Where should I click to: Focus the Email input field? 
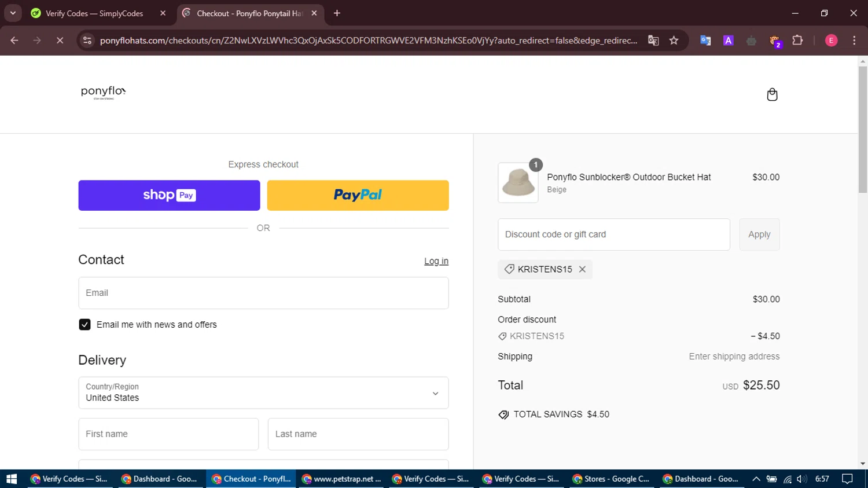tap(263, 293)
